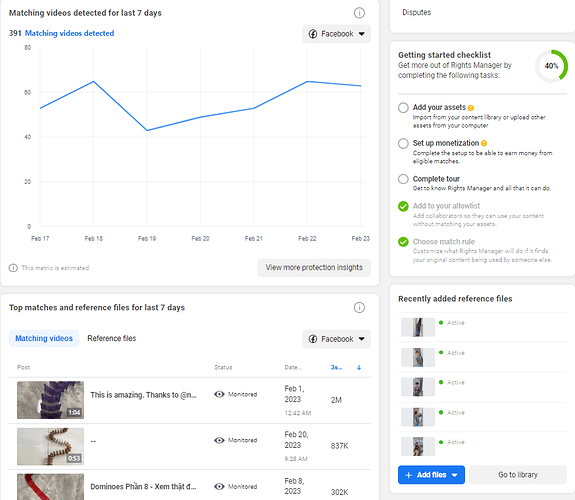Click info icon beside Matching videos detected heading
The width and height of the screenshot is (575, 500).
pyautogui.click(x=359, y=13)
